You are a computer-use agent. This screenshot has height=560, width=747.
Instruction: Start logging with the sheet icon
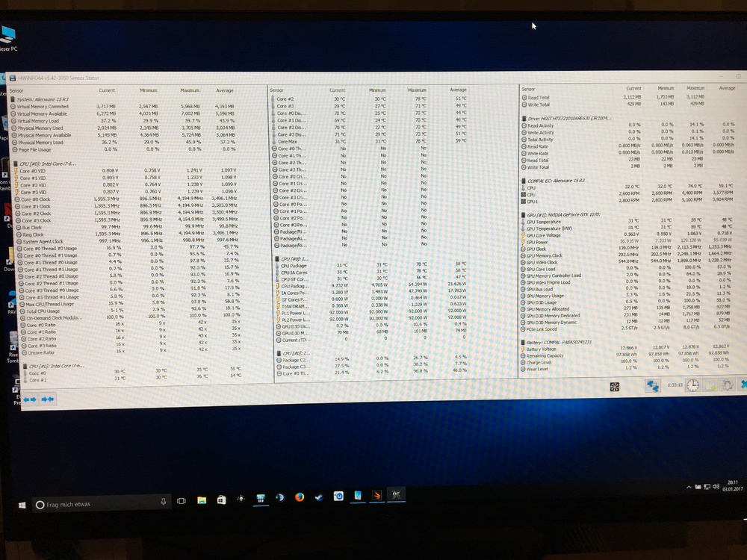(x=710, y=385)
